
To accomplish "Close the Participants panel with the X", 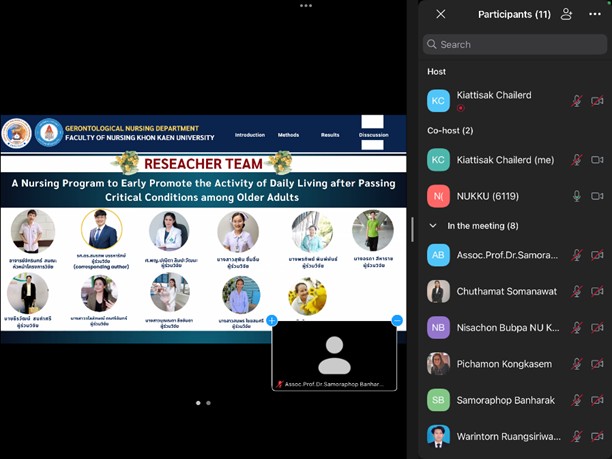I will [x=440, y=14].
